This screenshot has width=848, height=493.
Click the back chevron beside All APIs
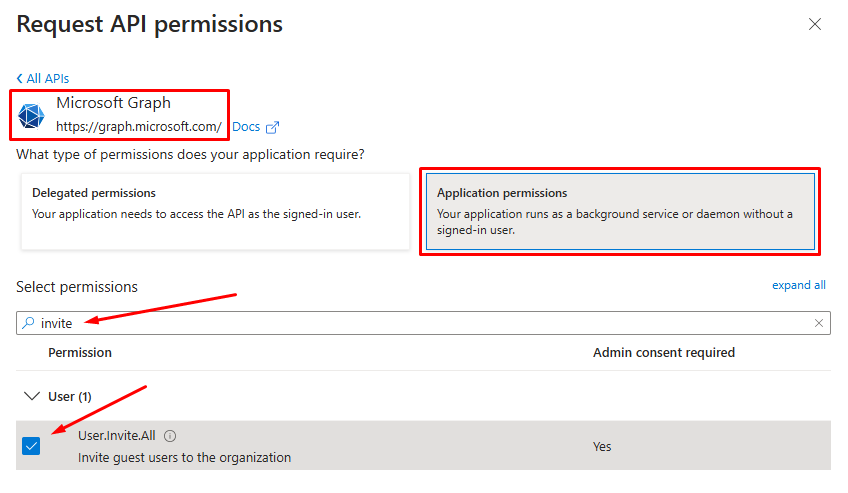pos(19,78)
